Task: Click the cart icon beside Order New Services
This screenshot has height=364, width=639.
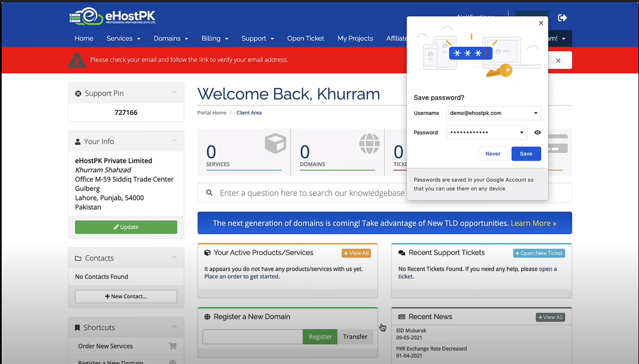Action: (173, 346)
